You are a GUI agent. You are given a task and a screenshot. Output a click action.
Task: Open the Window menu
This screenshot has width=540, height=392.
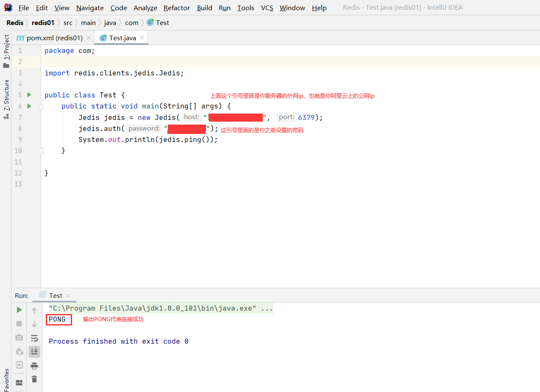coord(292,8)
